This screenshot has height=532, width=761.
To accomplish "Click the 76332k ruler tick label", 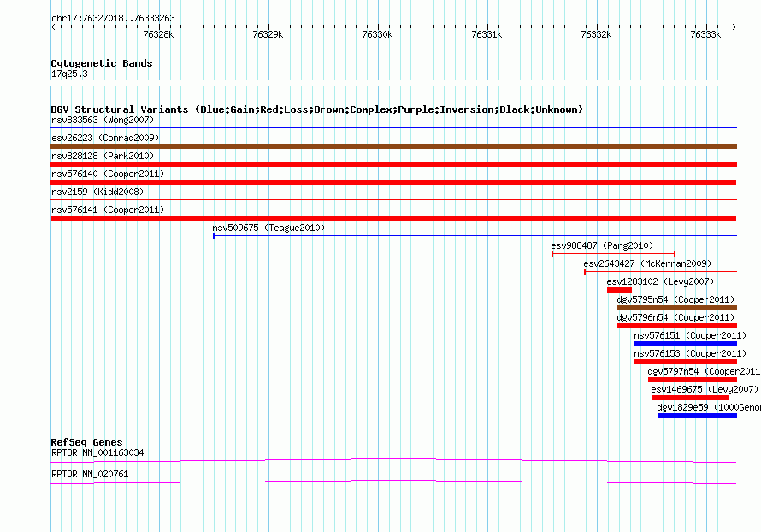I will [596, 34].
